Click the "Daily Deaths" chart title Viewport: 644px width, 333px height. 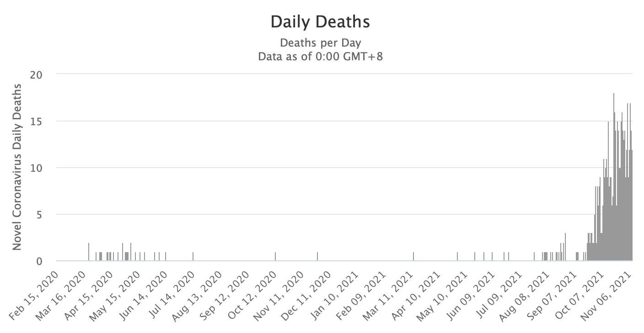320,22
